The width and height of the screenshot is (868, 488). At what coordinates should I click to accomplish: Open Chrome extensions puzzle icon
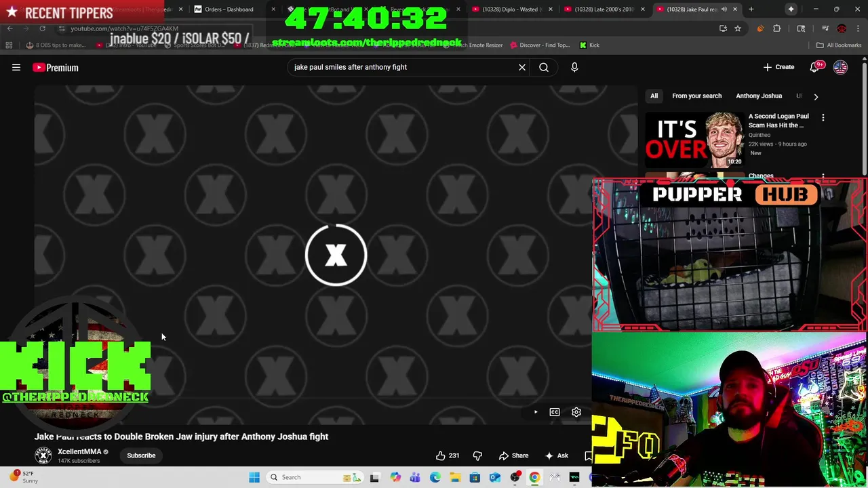pos(777,28)
